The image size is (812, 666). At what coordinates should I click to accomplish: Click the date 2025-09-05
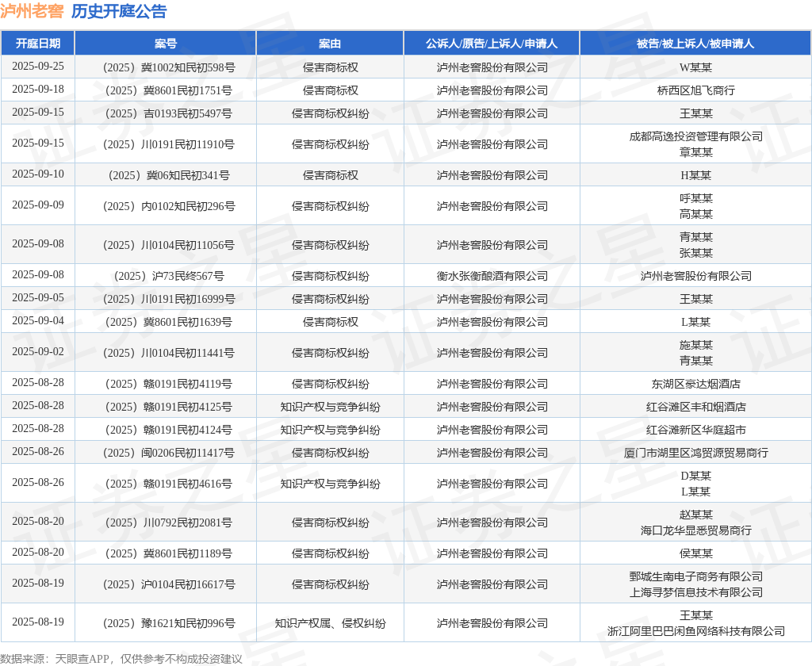click(x=38, y=298)
